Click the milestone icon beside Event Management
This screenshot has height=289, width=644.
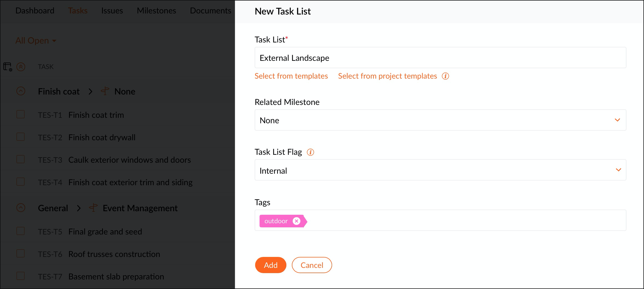pyautogui.click(x=93, y=208)
